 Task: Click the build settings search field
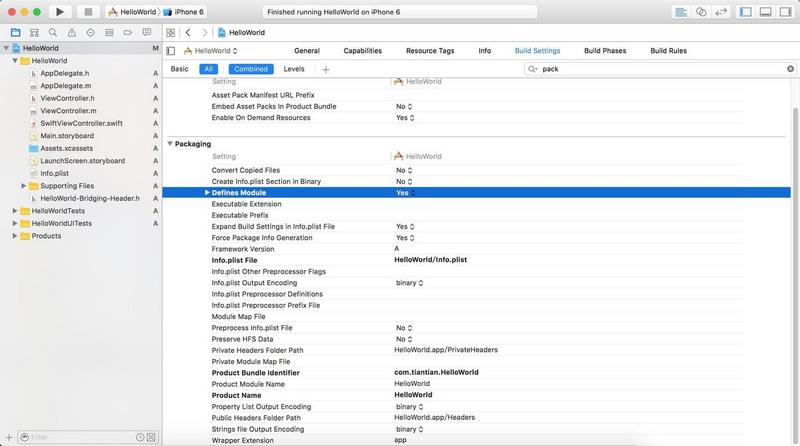658,69
